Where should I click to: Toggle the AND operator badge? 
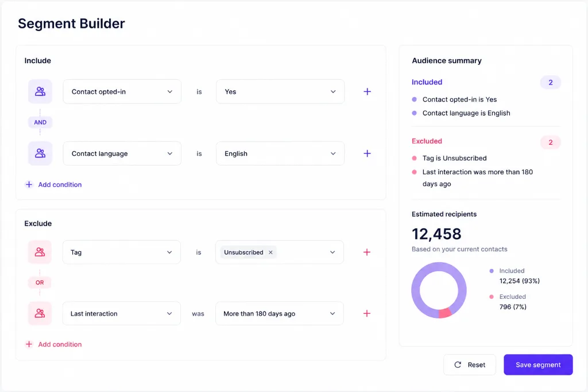(x=40, y=122)
